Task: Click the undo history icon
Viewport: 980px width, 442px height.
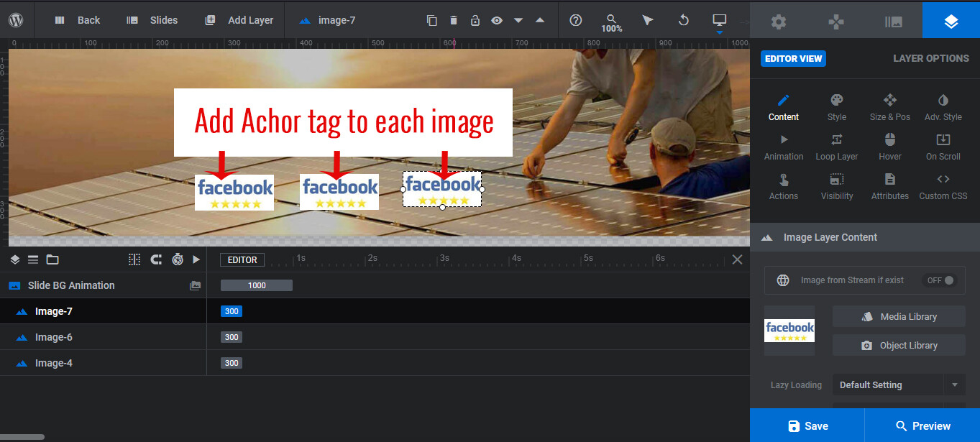Action: pos(684,20)
